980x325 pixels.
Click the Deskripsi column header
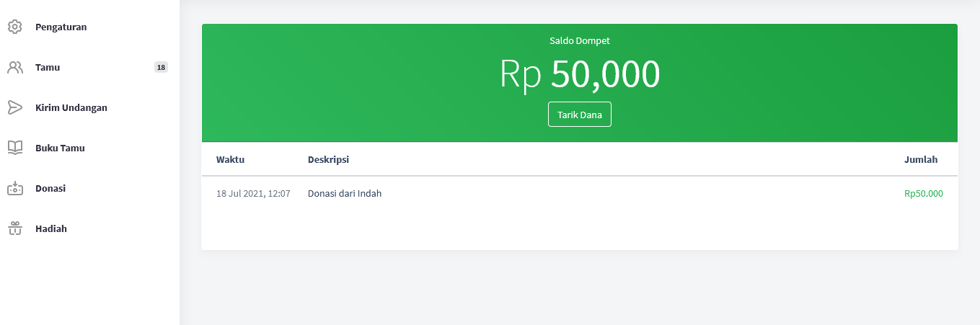coord(328,159)
